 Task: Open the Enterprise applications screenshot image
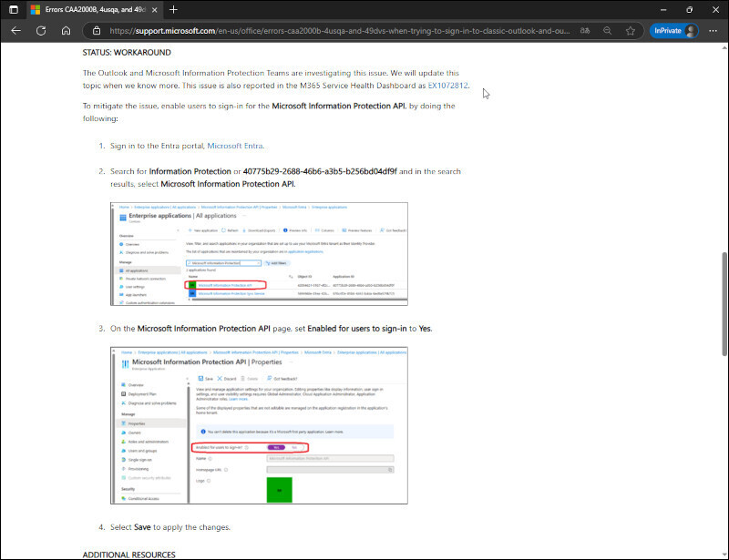259,254
